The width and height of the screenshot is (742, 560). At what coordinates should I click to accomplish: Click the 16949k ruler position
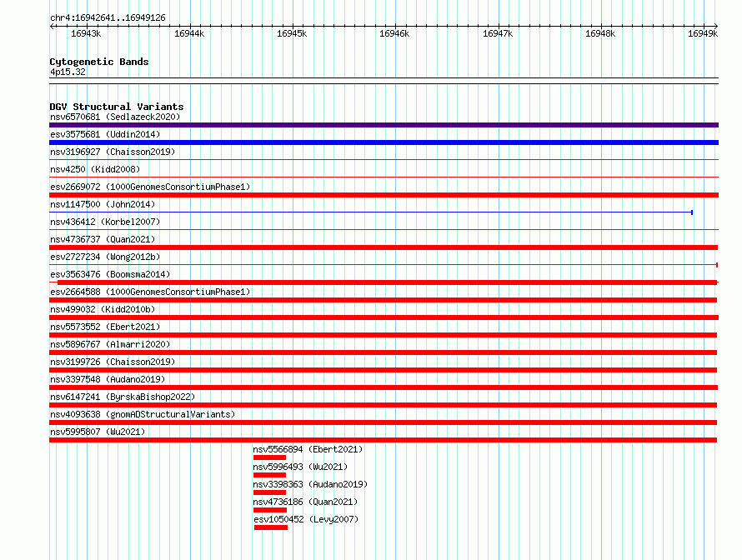click(703, 33)
